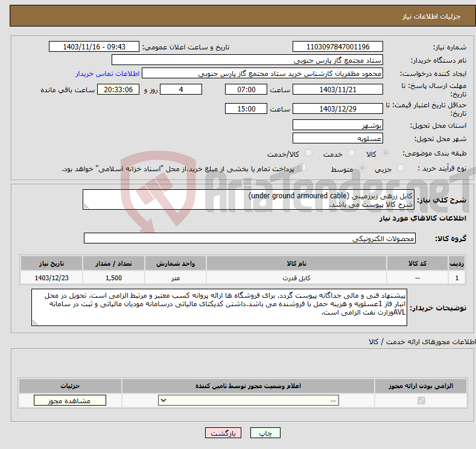Click the buyer notes text area
476x449 pixels.
[219, 307]
